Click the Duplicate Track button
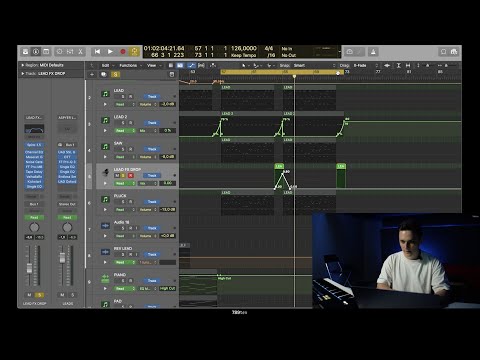 coord(104,74)
